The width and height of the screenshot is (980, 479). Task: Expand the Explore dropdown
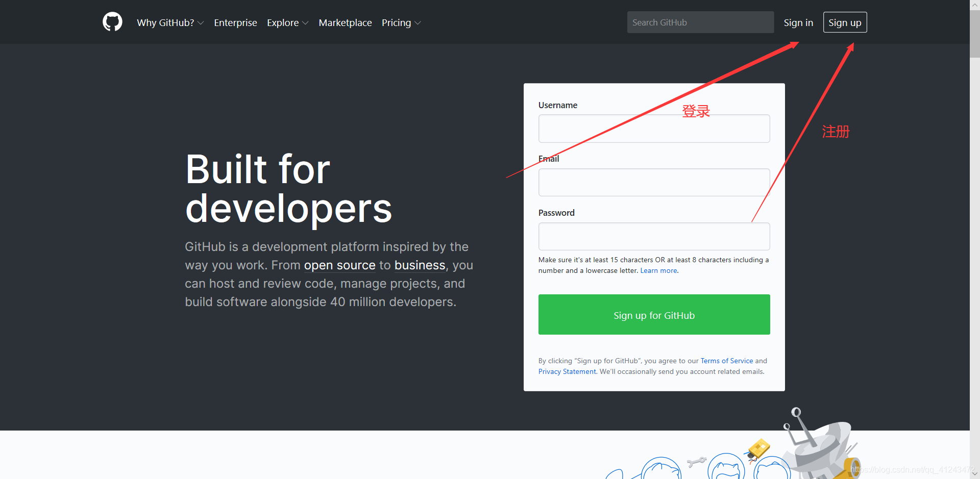288,22
